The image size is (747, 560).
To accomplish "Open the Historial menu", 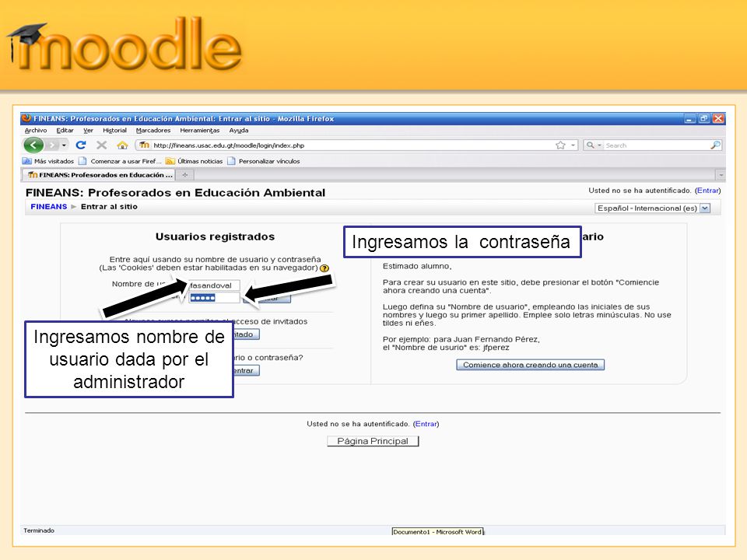I will click(x=115, y=131).
